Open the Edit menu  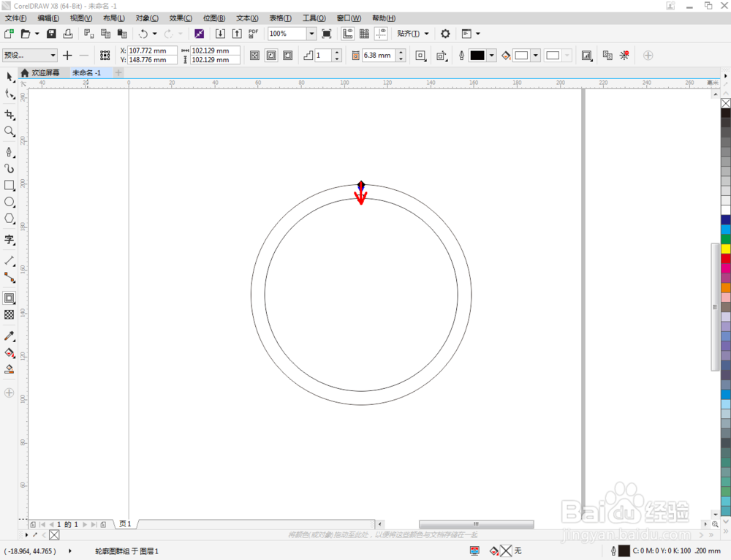coord(48,18)
